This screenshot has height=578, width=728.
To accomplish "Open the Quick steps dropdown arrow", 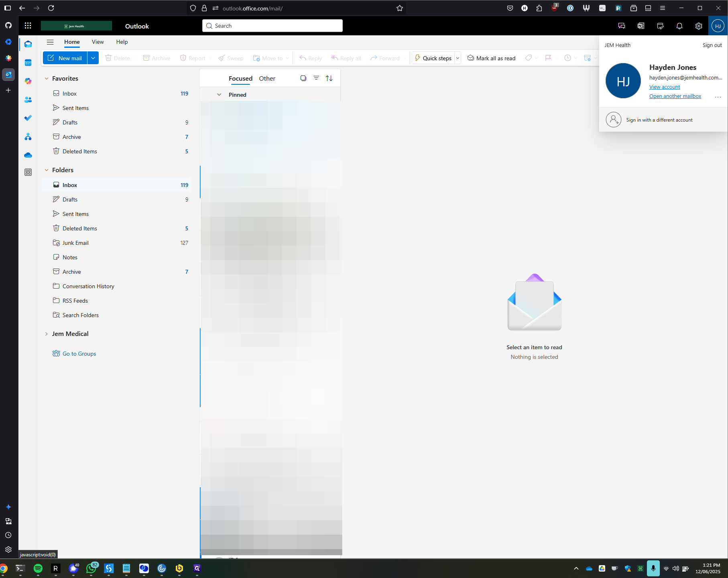I will point(458,58).
